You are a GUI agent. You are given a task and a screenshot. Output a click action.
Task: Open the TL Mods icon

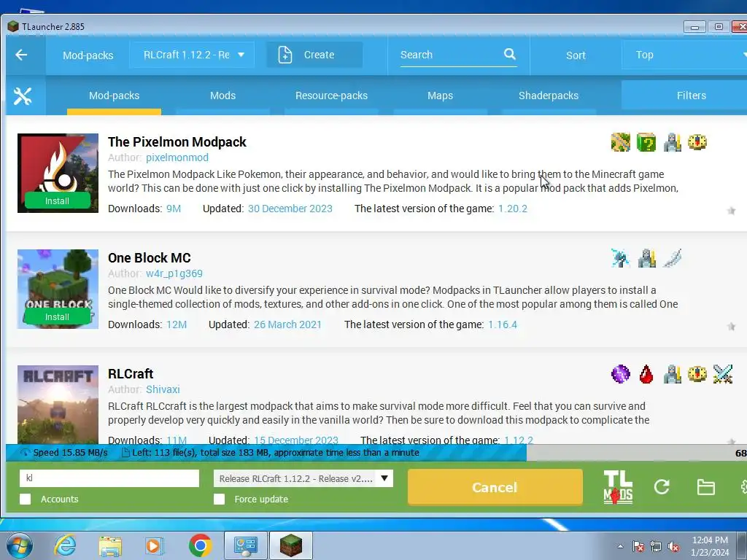point(618,487)
